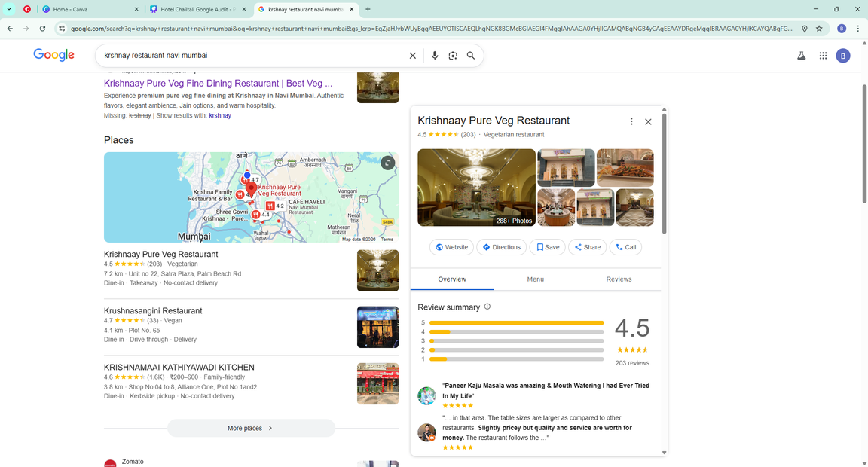Close the krshnay restaurant search tab
The height and width of the screenshot is (467, 868).
click(352, 9)
